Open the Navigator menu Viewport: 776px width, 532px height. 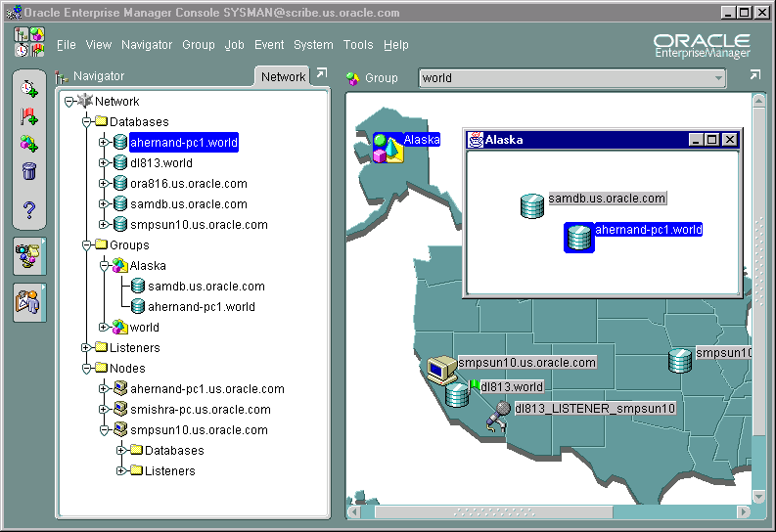pyautogui.click(x=147, y=45)
